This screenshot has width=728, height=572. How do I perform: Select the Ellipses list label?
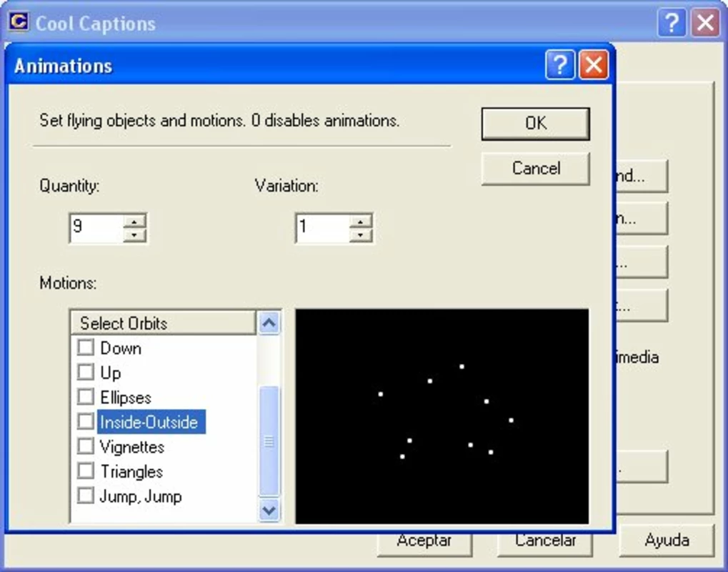[125, 398]
